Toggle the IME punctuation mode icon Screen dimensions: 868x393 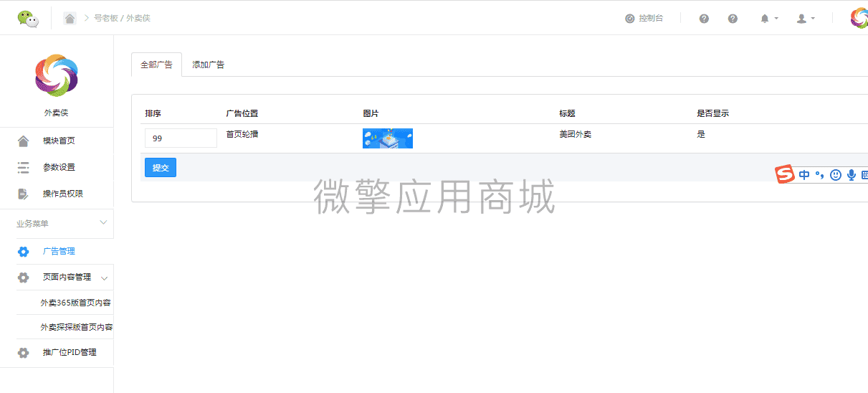click(820, 174)
